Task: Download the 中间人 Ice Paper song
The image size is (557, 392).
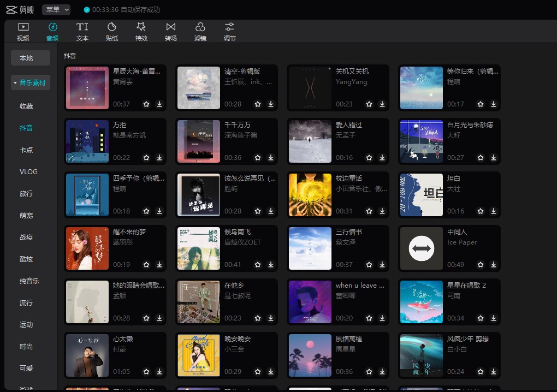Action: pyautogui.click(x=494, y=265)
